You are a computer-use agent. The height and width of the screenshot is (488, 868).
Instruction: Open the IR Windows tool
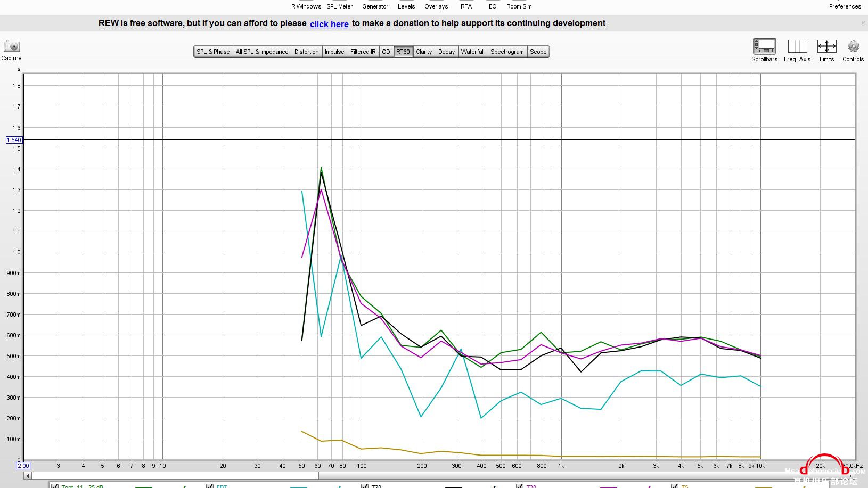tap(305, 6)
